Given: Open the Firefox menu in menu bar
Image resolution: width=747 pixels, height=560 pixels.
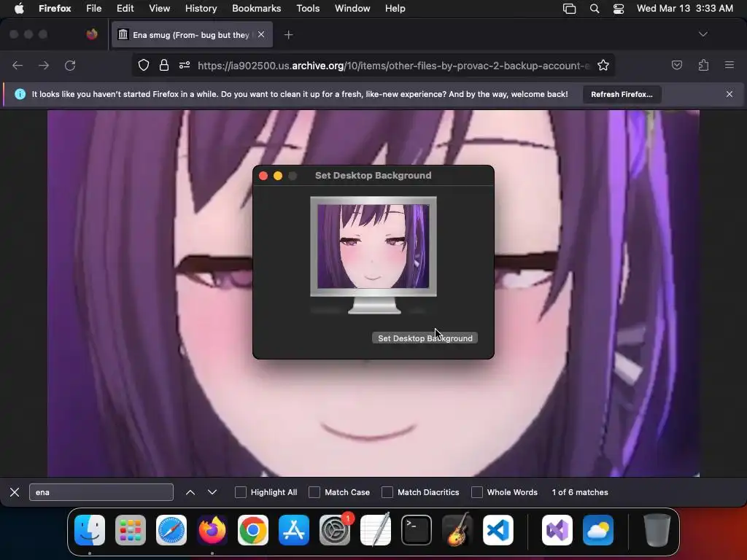Looking at the screenshot, I should [55, 9].
